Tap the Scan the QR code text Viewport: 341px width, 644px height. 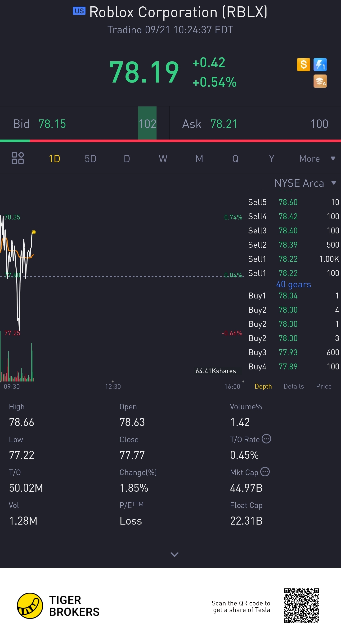click(241, 606)
